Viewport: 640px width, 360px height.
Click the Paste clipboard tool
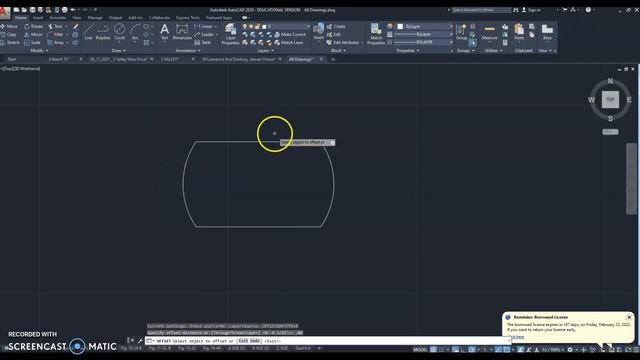coord(519,32)
